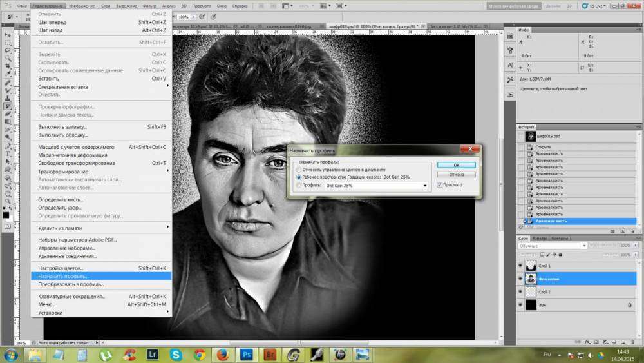Image resolution: width=644 pixels, height=363 pixels.
Task: Open Skype from the taskbar
Action: pos(176,354)
